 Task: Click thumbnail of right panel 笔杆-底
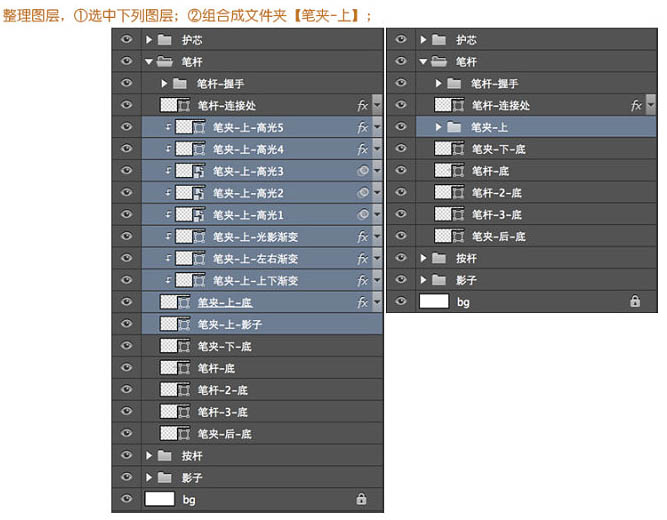[x=443, y=170]
